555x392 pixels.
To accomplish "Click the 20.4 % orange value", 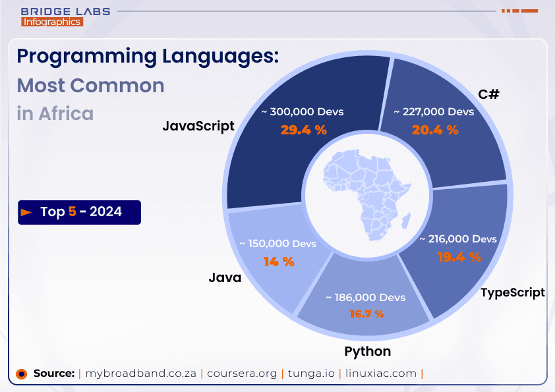I will click(434, 130).
